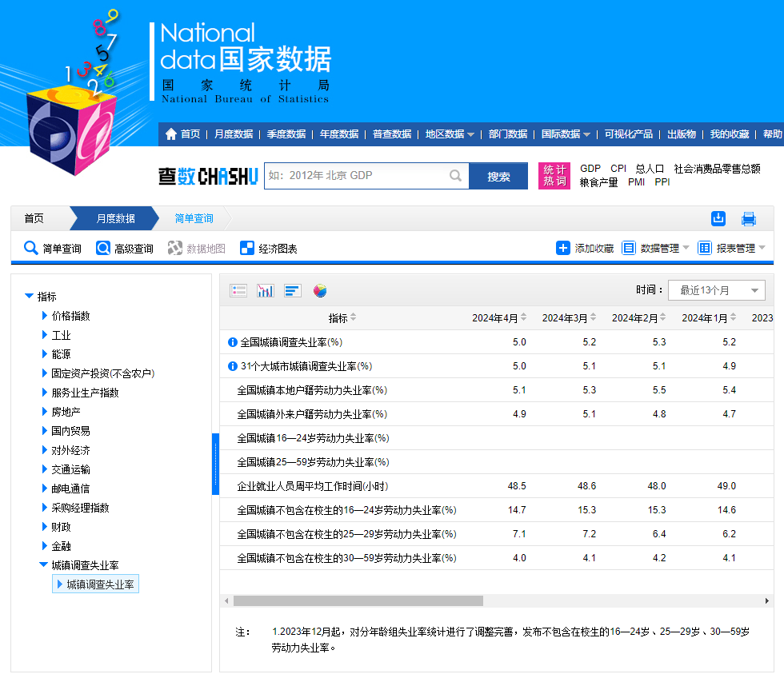Image resolution: width=784 pixels, height=678 pixels.
Task: Click 添加收藏 plus icon
Action: coord(563,248)
